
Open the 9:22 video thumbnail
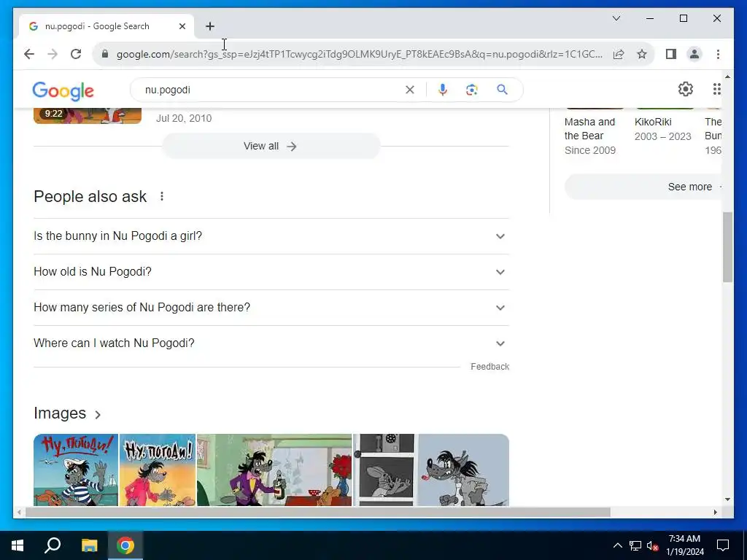tap(88, 116)
